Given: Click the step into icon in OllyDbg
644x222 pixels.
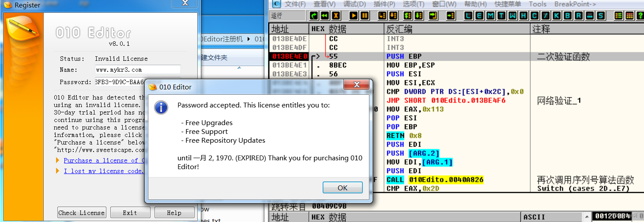Looking at the screenshot, I should tap(382, 16).
